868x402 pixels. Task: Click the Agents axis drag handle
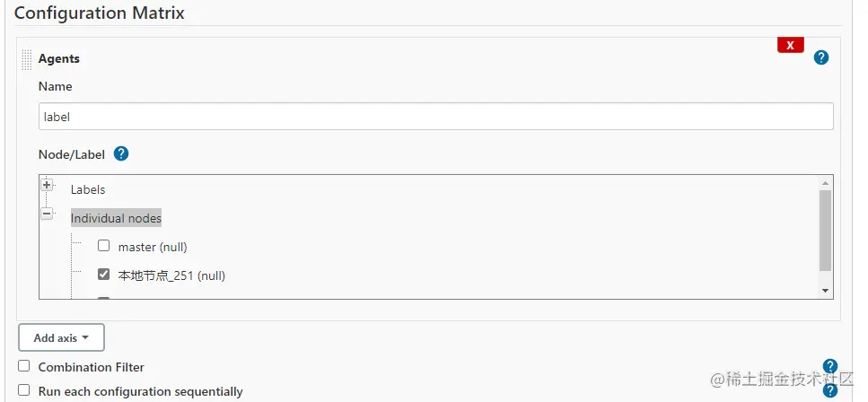[26, 59]
